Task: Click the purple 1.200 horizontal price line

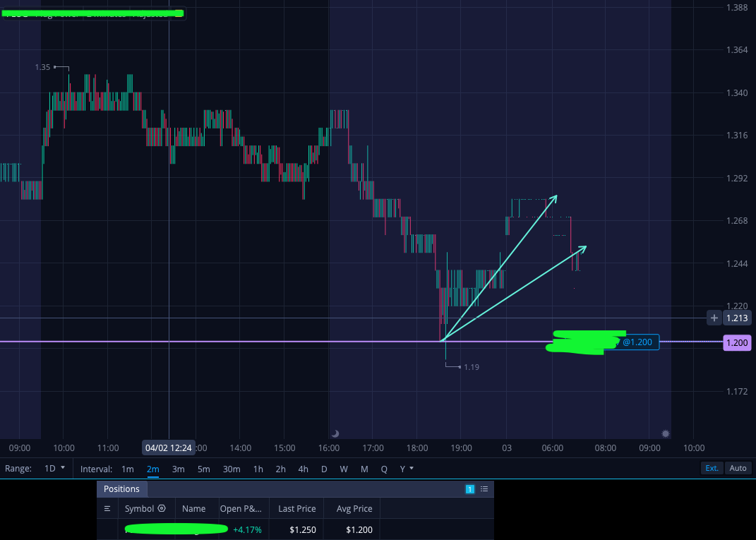Action: click(241, 342)
